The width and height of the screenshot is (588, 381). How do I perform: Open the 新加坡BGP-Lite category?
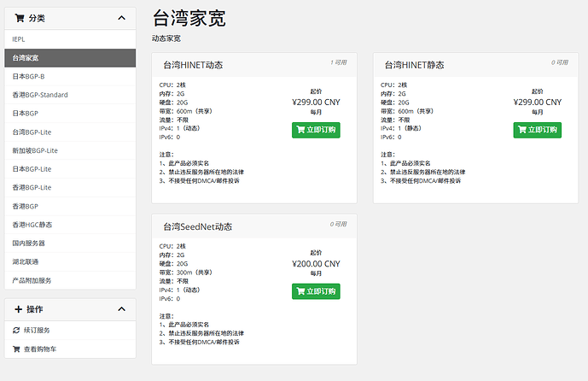tap(70, 150)
